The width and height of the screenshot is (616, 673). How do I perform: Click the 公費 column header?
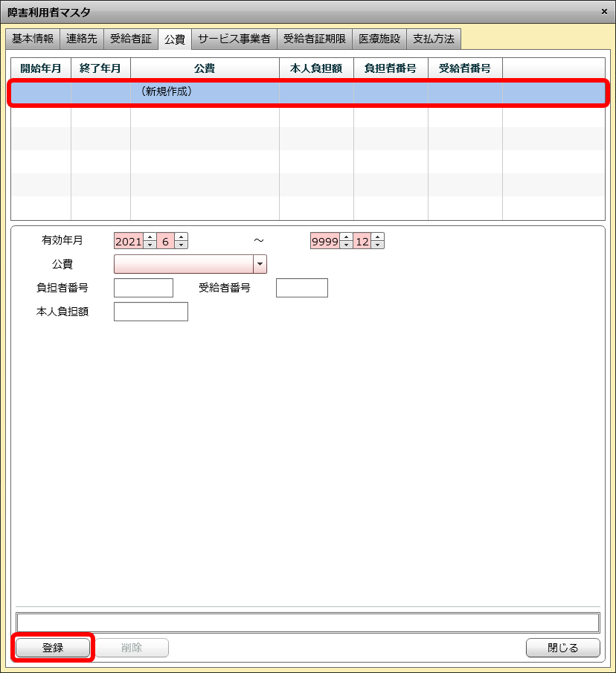205,68
